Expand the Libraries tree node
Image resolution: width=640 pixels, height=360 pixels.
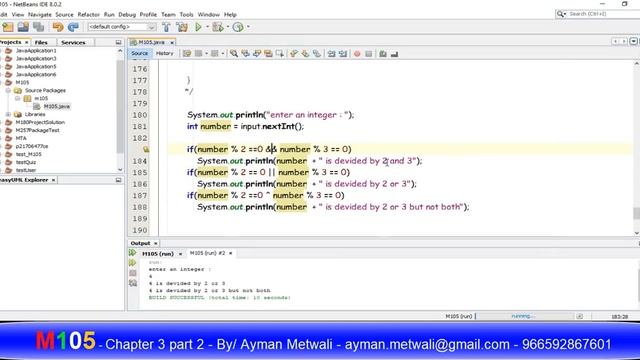coord(8,114)
